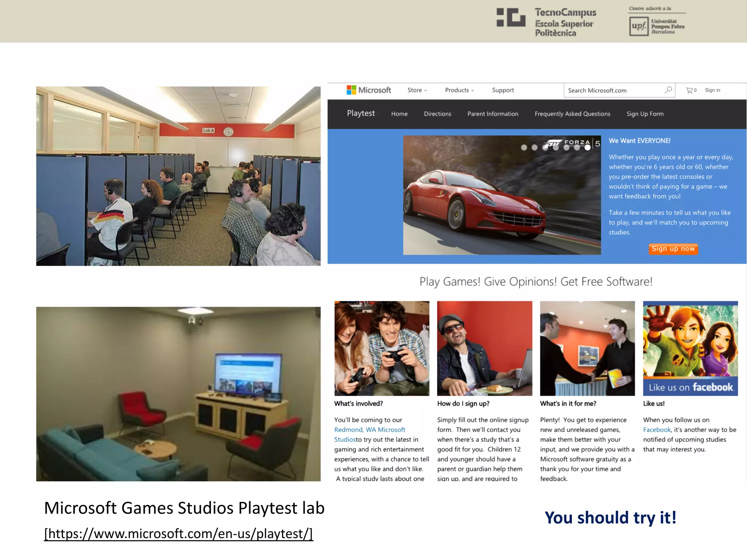This screenshot has width=747, height=560.
Task: Click the handshake reception image
Action: (x=587, y=348)
